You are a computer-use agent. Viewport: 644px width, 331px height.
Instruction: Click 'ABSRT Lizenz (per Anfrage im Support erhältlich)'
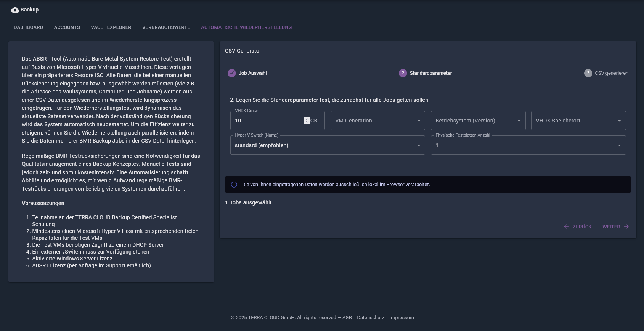coord(92,265)
